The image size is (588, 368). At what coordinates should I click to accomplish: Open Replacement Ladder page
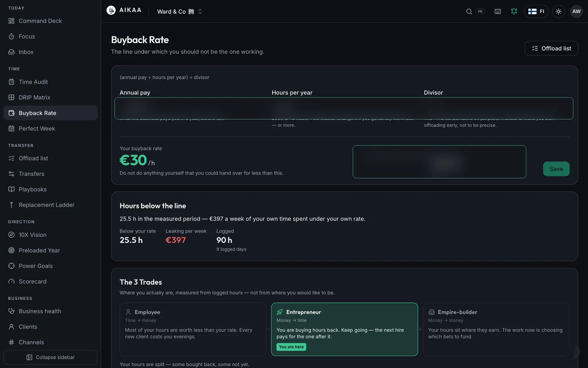point(50,205)
